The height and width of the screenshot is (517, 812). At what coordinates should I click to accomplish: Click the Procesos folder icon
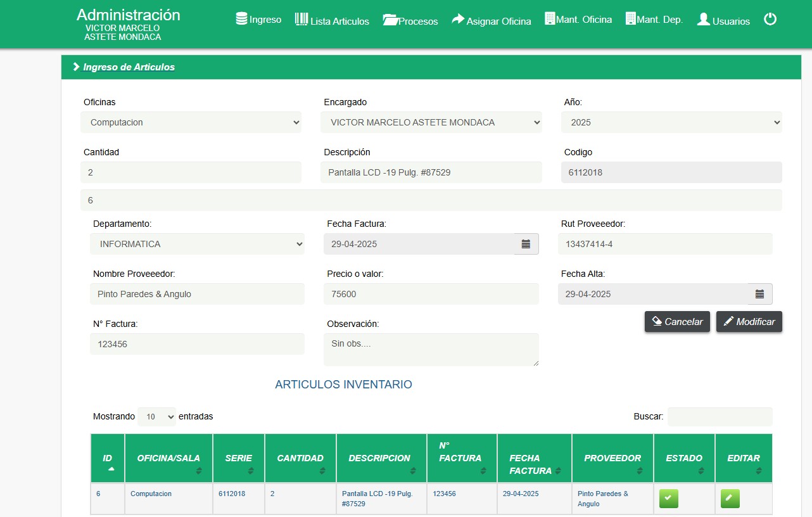coord(390,20)
